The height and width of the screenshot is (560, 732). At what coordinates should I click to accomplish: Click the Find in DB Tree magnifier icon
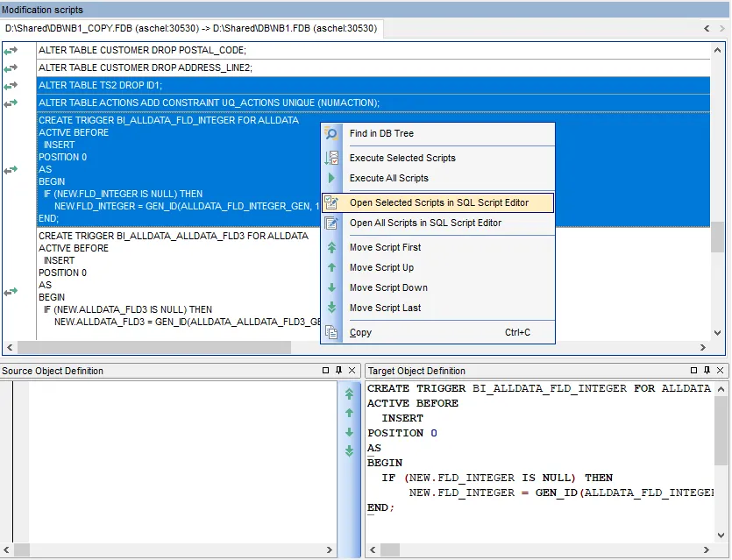(331, 134)
